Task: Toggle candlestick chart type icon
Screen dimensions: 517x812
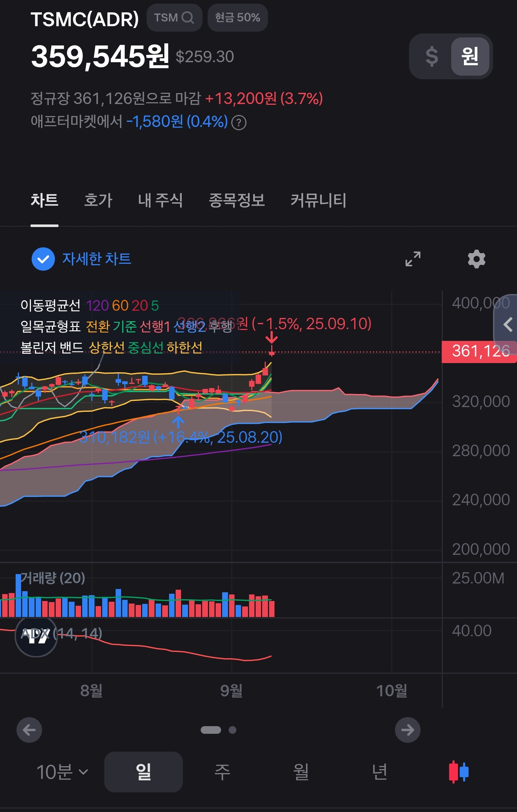Action: point(458,772)
